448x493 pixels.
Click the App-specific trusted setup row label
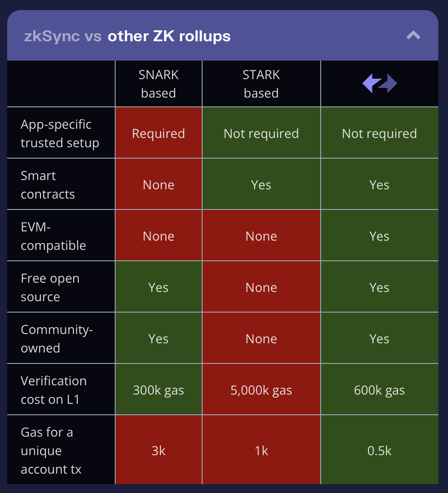(60, 133)
